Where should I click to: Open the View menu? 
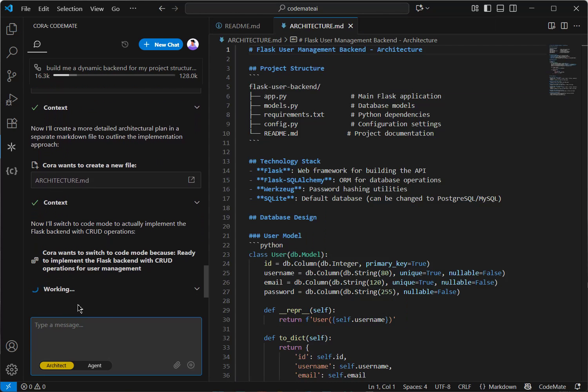click(x=97, y=9)
